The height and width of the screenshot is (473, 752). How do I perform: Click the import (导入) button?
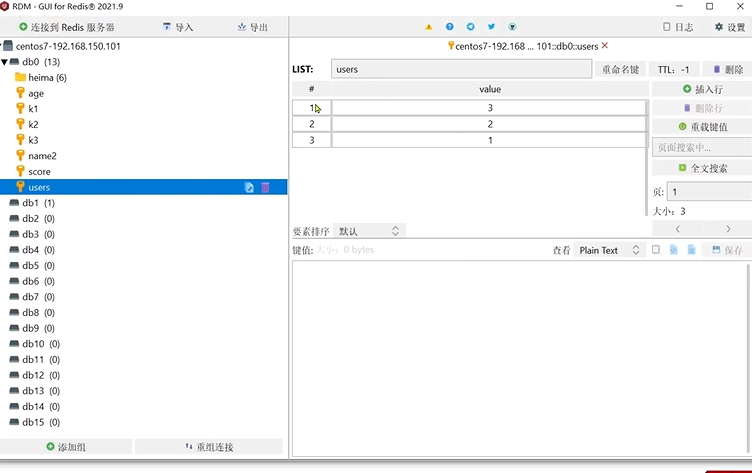[178, 27]
